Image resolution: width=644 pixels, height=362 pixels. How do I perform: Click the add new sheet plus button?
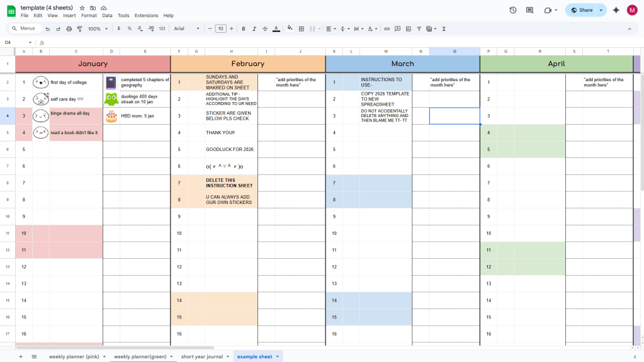[20, 356]
